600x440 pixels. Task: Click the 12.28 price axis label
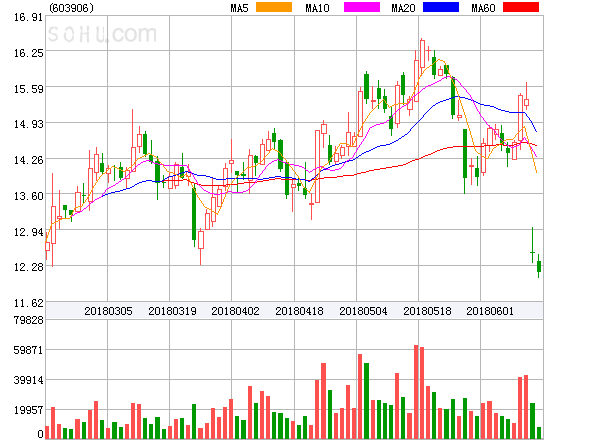click(28, 267)
